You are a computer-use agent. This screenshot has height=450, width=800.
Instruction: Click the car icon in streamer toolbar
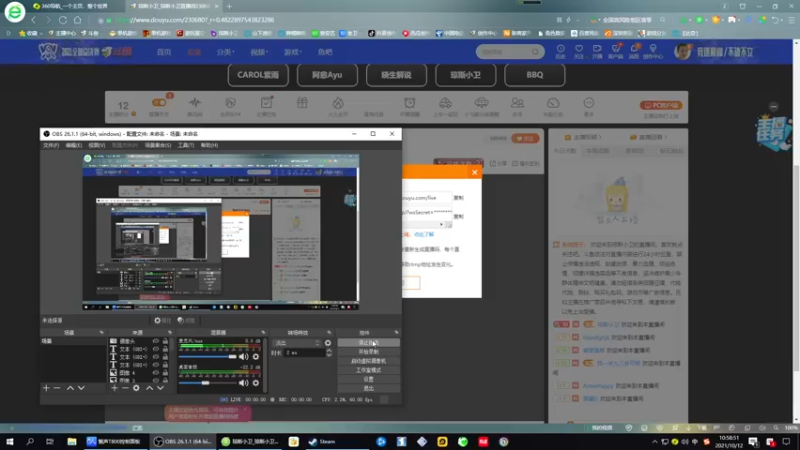pos(445,103)
